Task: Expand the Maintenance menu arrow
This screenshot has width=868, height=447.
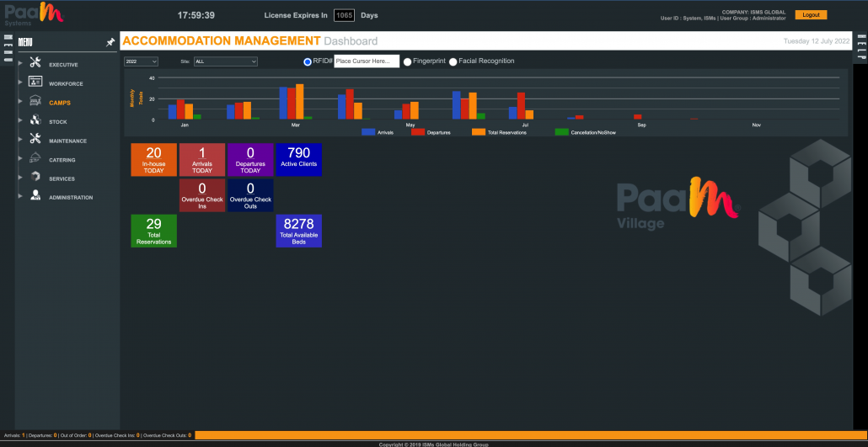Action: click(x=20, y=139)
